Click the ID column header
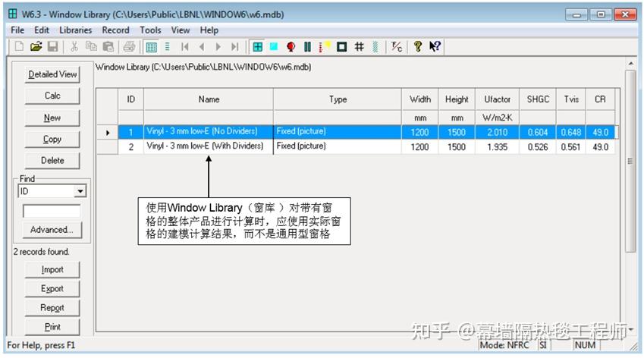The height and width of the screenshot is (358, 644). (130, 99)
